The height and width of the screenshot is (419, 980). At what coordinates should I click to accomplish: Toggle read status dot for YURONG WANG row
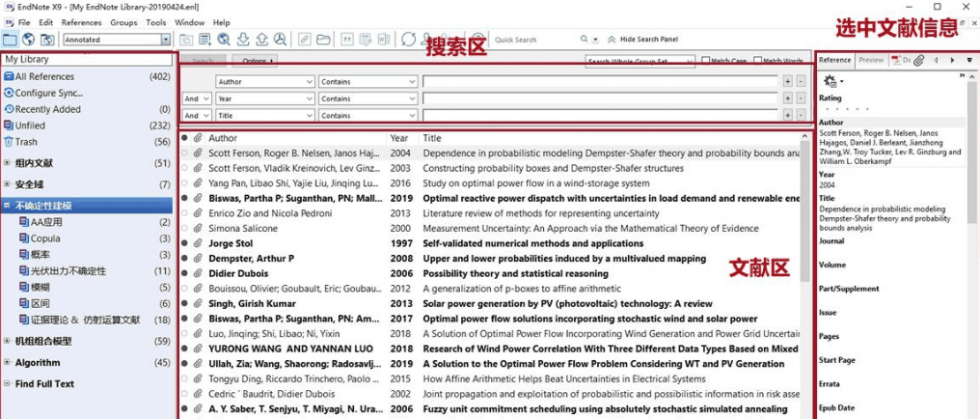[184, 349]
